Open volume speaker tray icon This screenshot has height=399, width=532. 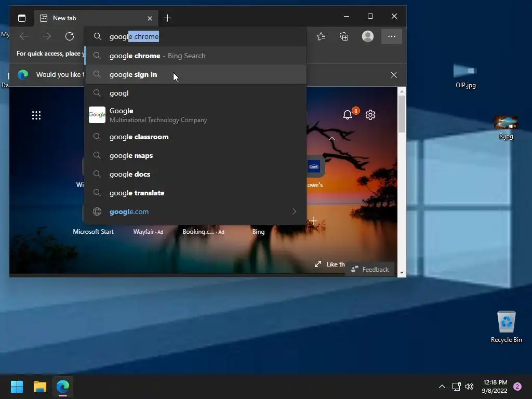tap(469, 387)
